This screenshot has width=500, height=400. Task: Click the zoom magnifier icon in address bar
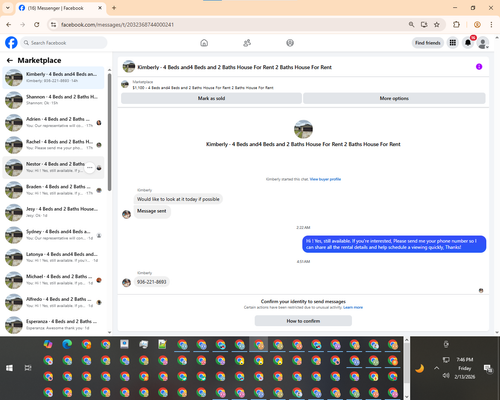pos(411,24)
